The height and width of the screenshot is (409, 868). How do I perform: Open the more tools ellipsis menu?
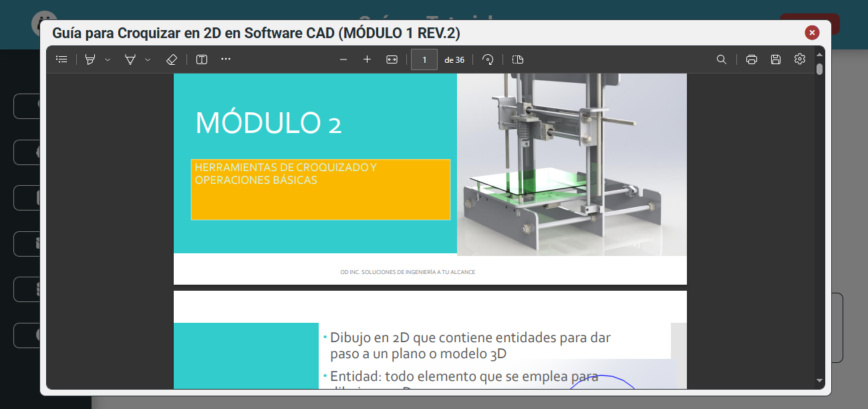pyautogui.click(x=226, y=59)
